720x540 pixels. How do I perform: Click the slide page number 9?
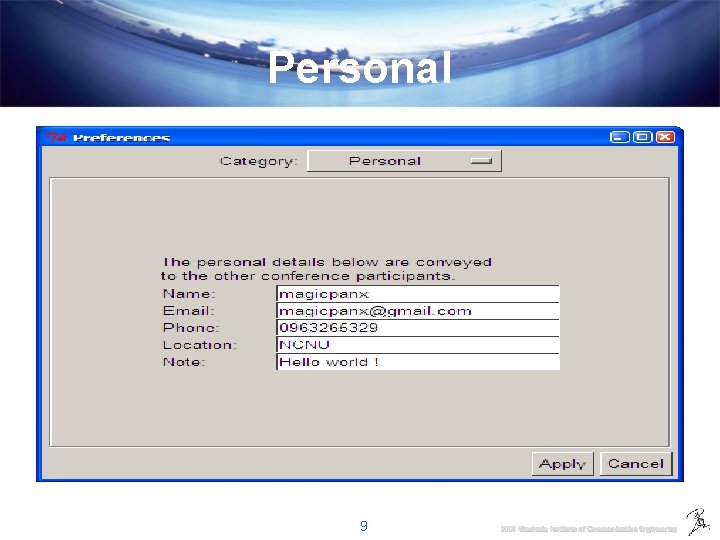[364, 526]
